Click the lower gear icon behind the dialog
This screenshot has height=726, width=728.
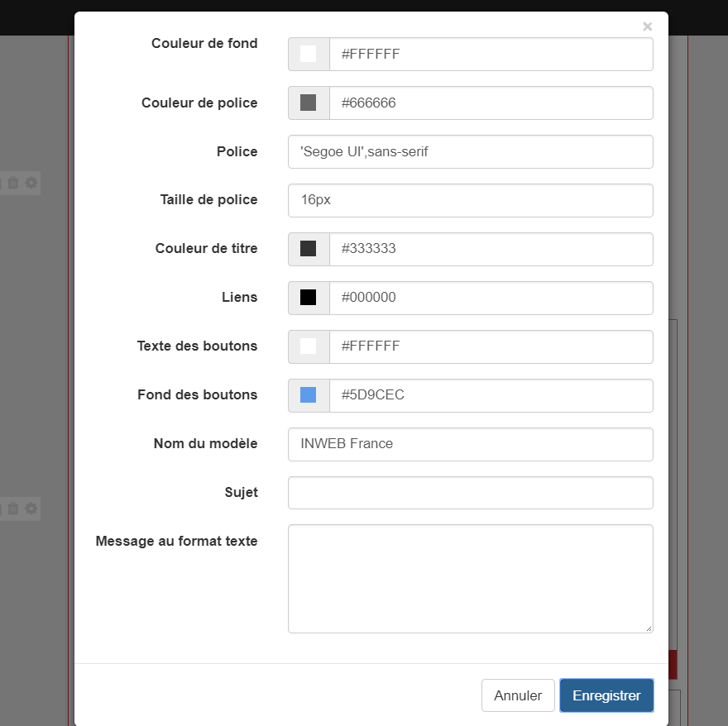click(x=31, y=509)
